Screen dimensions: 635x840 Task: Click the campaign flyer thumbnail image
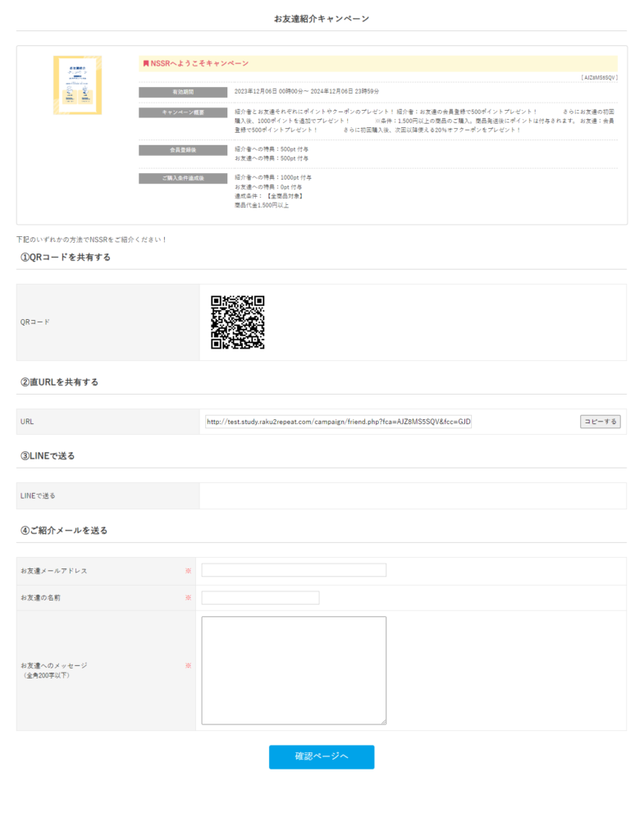click(x=77, y=85)
